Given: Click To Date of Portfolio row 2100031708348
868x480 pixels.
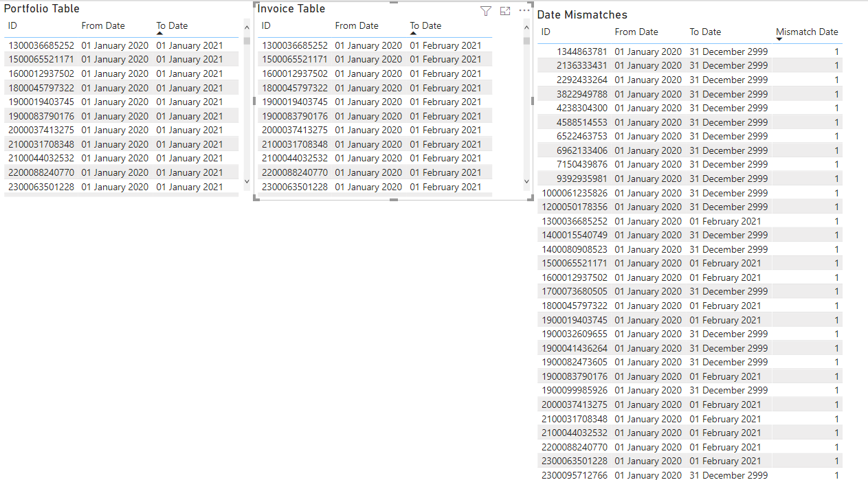Looking at the screenshot, I should [190, 144].
